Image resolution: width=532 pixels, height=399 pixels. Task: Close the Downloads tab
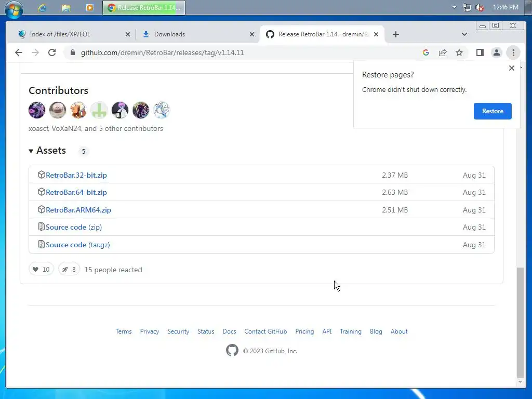pyautogui.click(x=252, y=34)
